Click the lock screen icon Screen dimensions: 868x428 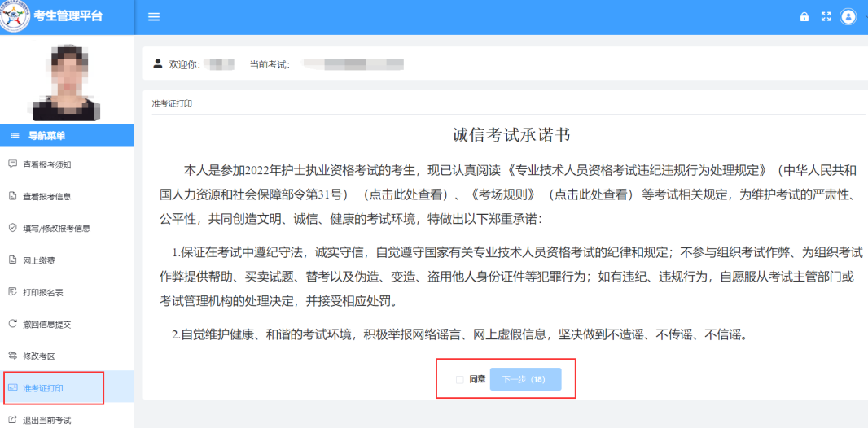(x=804, y=17)
